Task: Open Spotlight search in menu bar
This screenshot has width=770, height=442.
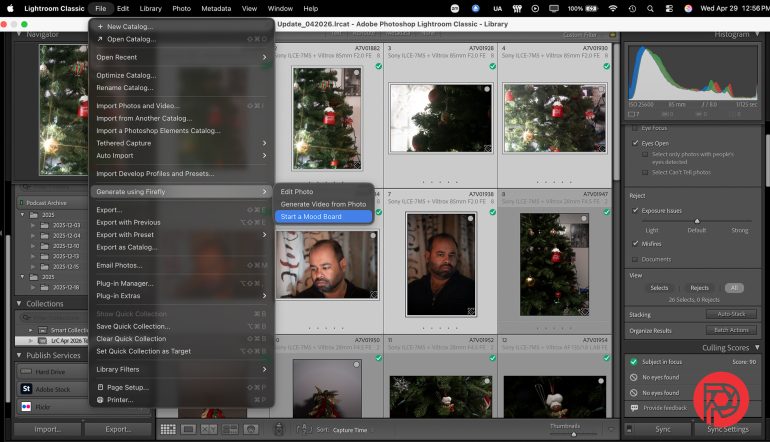Action: tap(650, 8)
